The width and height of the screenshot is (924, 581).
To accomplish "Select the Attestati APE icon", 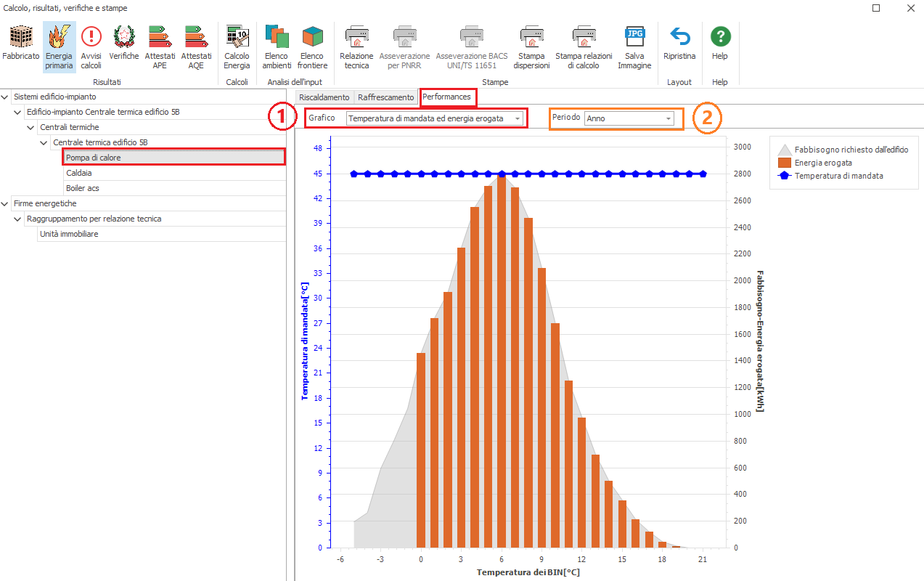I will 160,43.
